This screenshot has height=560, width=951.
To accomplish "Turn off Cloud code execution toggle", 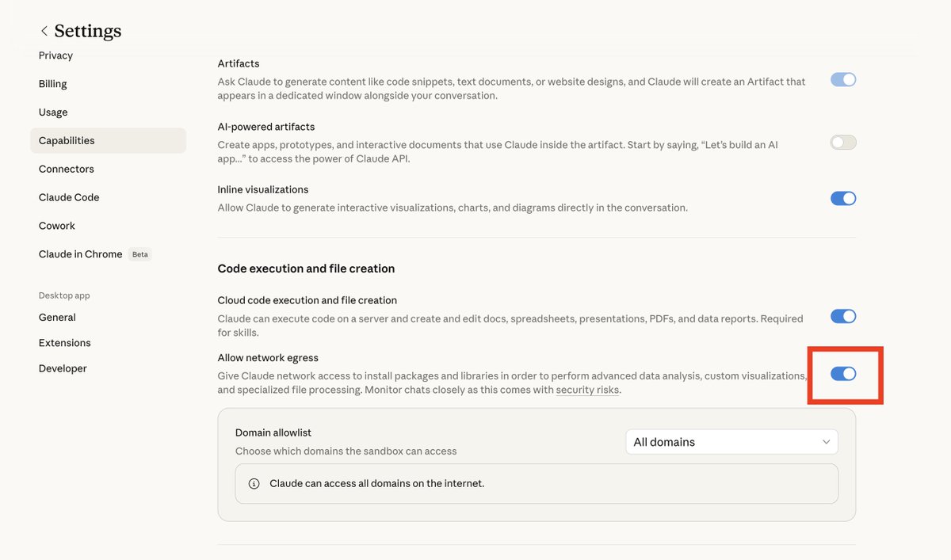I will (843, 316).
